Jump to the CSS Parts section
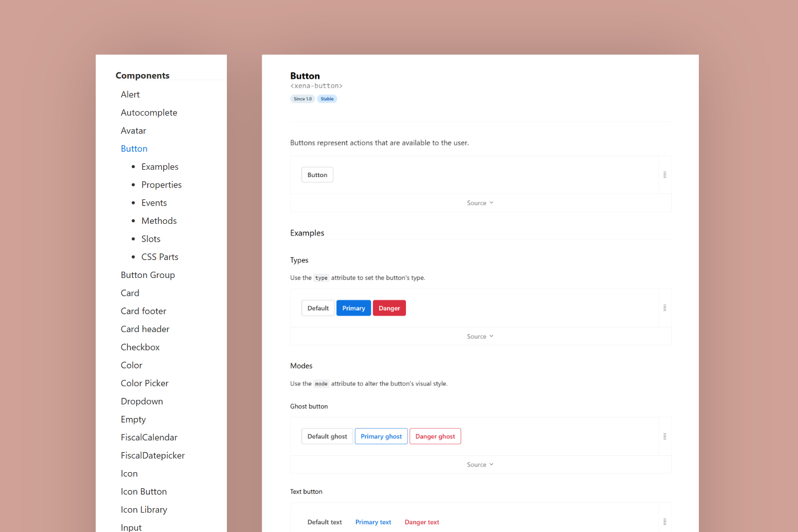Image resolution: width=798 pixels, height=532 pixels. (x=160, y=257)
